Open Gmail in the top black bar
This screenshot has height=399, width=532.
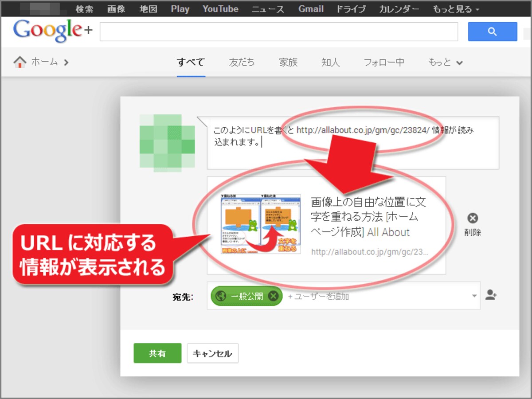pyautogui.click(x=310, y=9)
